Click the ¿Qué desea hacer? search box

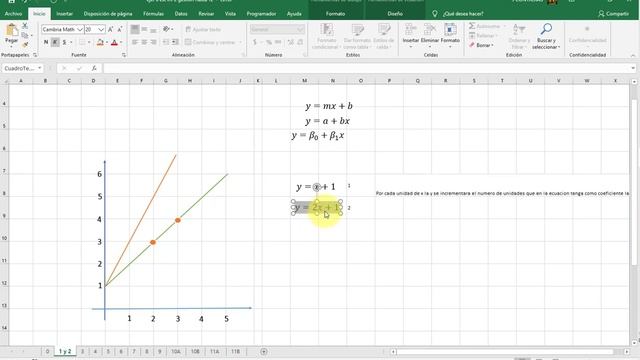tap(463, 14)
